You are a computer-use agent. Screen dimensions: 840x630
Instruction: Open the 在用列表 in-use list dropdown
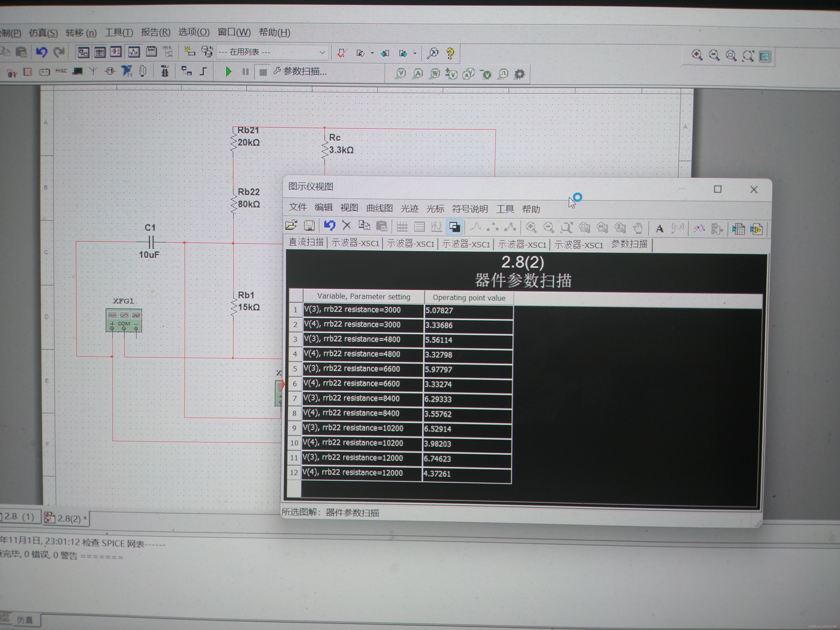tap(322, 52)
